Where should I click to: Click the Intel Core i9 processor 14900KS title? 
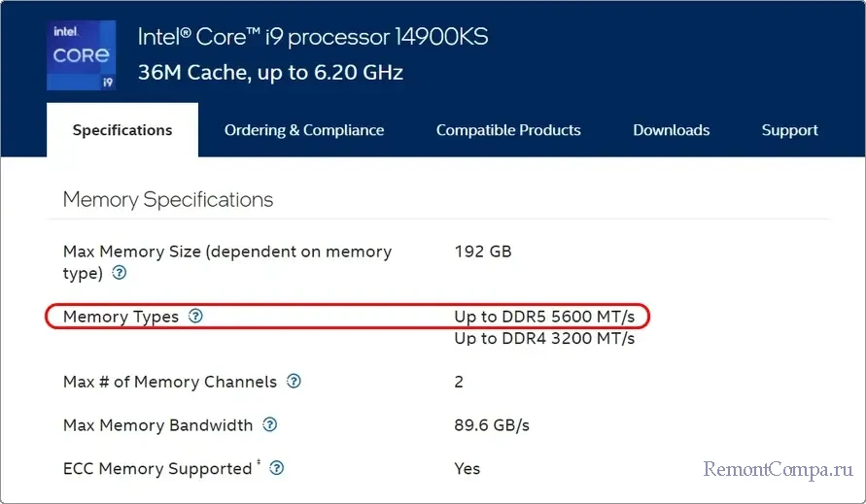[x=313, y=37]
